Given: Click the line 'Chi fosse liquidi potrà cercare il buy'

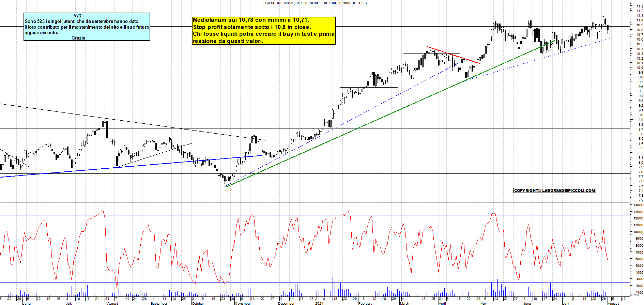Looking at the screenshot, I should pos(264,34).
